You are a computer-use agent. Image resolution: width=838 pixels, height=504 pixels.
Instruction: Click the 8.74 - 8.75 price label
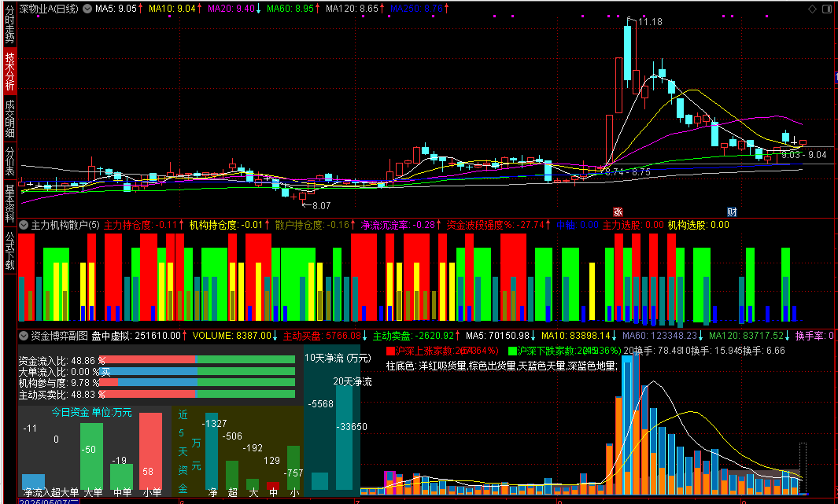pos(628,172)
